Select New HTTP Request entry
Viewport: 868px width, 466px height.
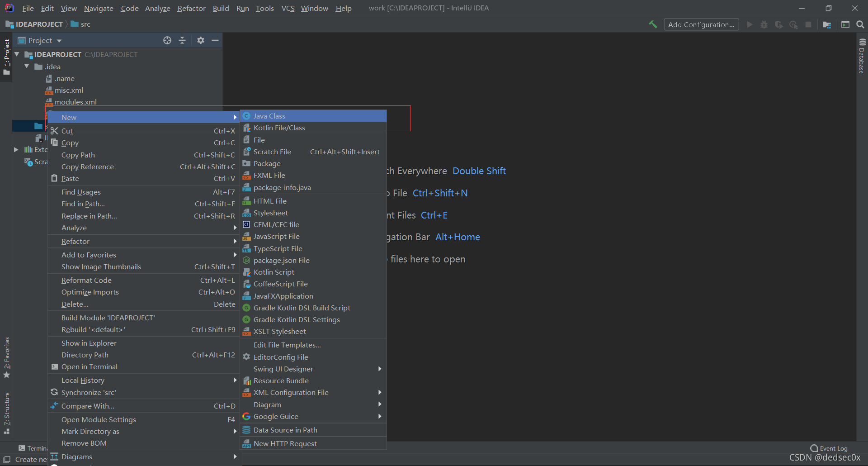[313, 443]
